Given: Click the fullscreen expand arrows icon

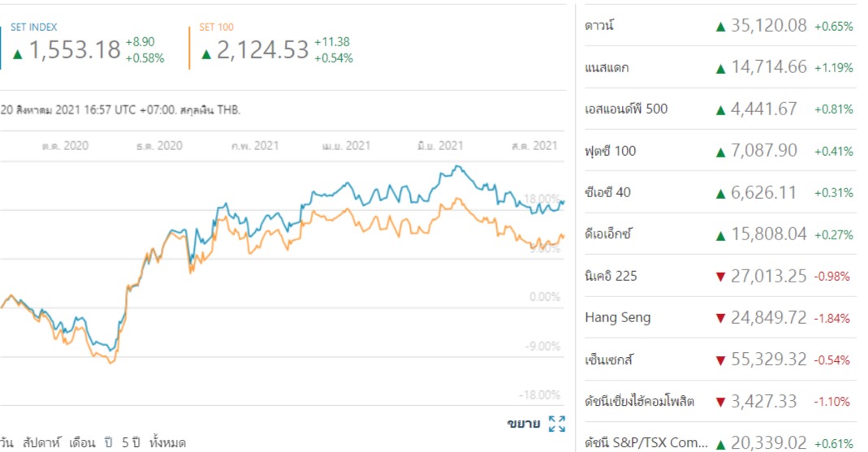Looking at the screenshot, I should (557, 424).
